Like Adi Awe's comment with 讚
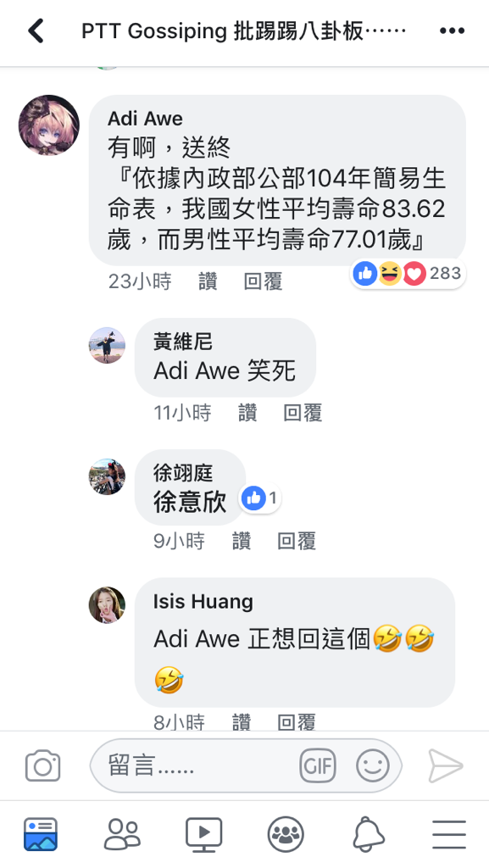The width and height of the screenshot is (489, 868). coord(208,281)
